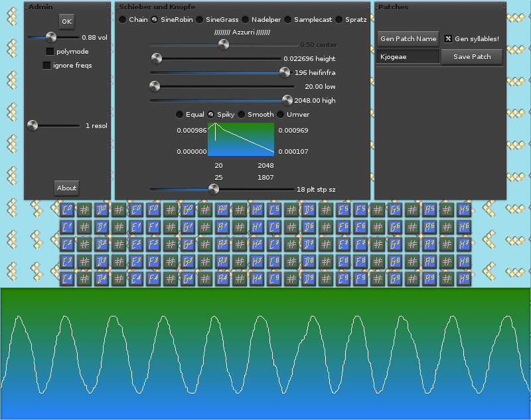Image resolution: width=531 pixels, height=420 pixels.
Task: Choose the Smooth curve shape
Action: [x=242, y=115]
